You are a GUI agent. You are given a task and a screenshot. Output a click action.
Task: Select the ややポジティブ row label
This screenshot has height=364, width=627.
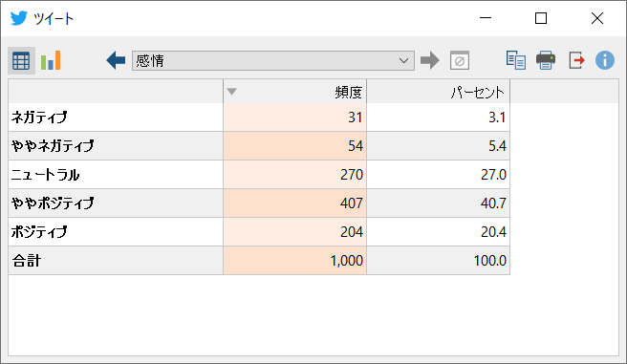53,203
